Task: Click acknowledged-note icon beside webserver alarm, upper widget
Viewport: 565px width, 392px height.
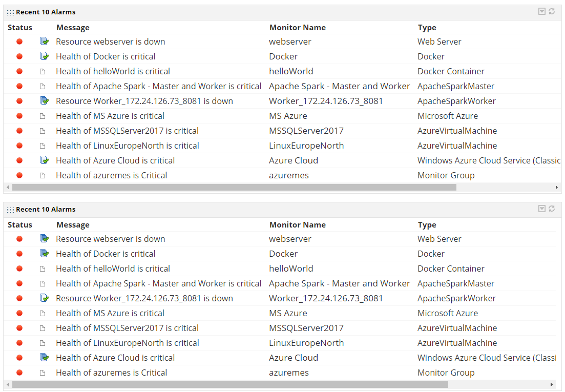Action: click(x=44, y=42)
